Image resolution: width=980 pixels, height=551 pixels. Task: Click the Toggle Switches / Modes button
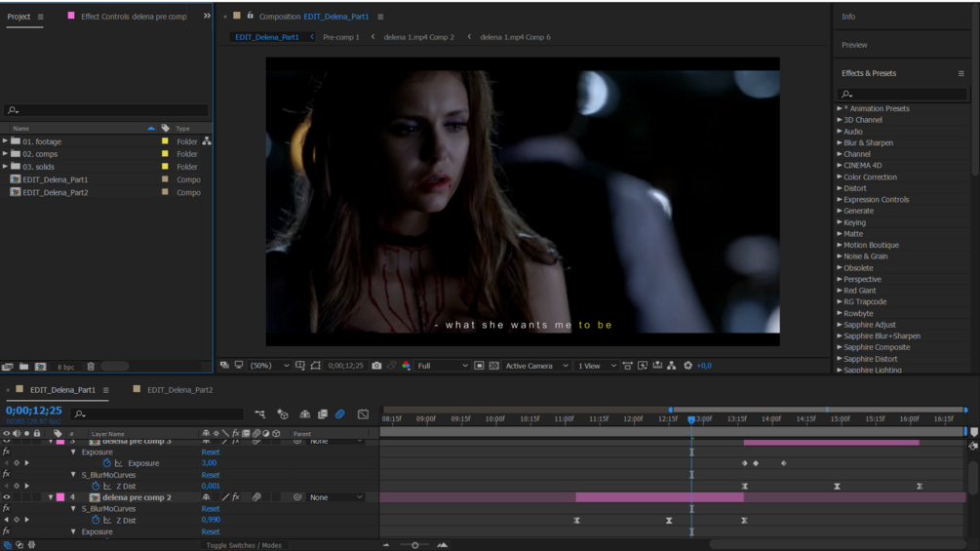click(x=244, y=545)
